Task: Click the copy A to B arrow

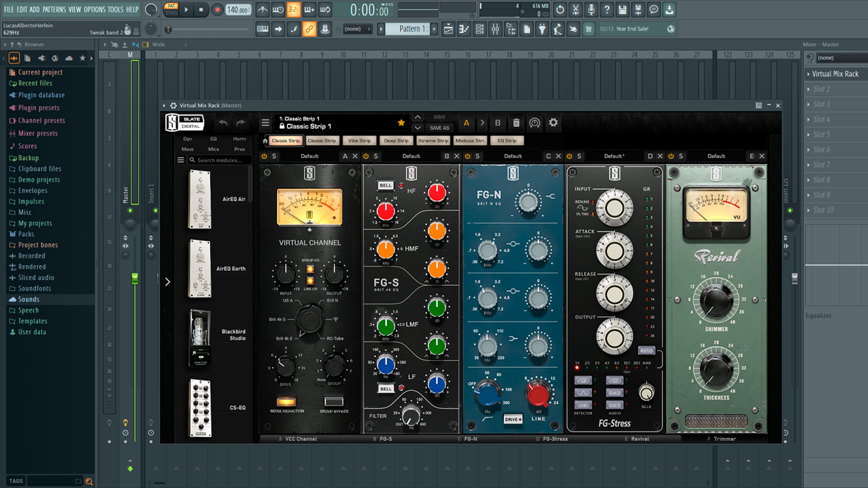Action: coord(482,123)
